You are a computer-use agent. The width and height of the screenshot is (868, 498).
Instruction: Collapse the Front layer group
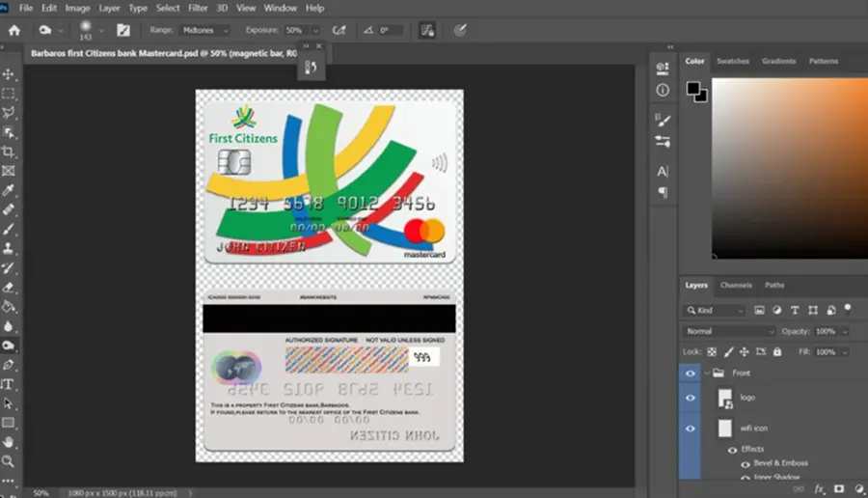[707, 373]
